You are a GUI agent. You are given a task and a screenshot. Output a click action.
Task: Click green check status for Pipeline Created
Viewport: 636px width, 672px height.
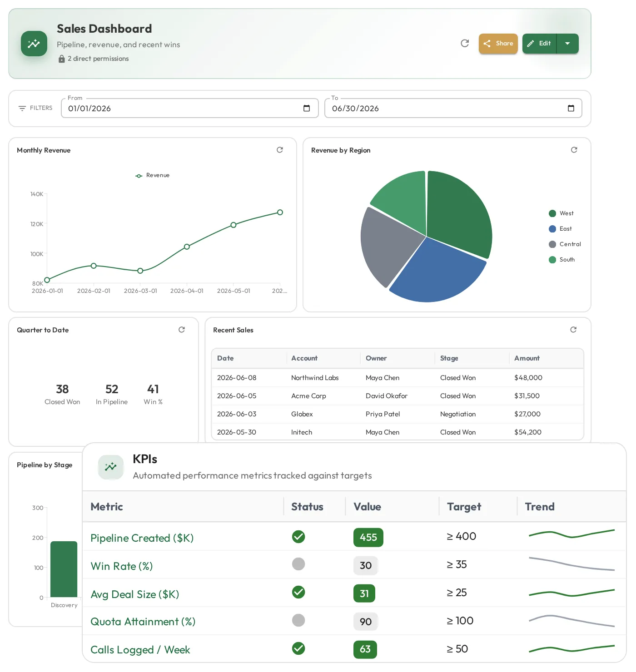[x=298, y=537]
